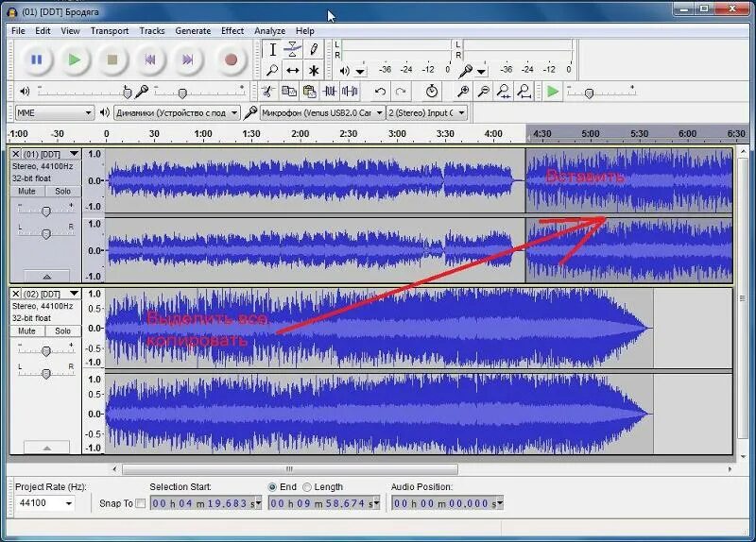Image resolution: width=756 pixels, height=542 pixels.
Task: Select the Envelope tool
Action: pyautogui.click(x=293, y=50)
